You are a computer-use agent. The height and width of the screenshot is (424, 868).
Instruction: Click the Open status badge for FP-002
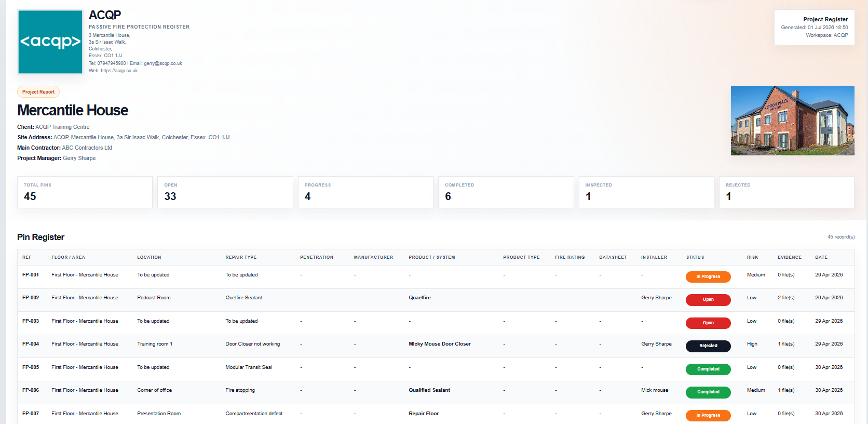point(708,300)
